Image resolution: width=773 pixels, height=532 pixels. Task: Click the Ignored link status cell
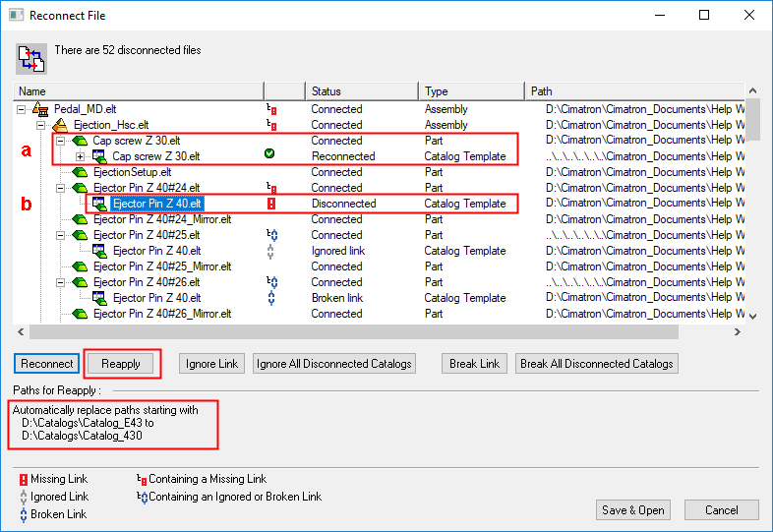(338, 251)
